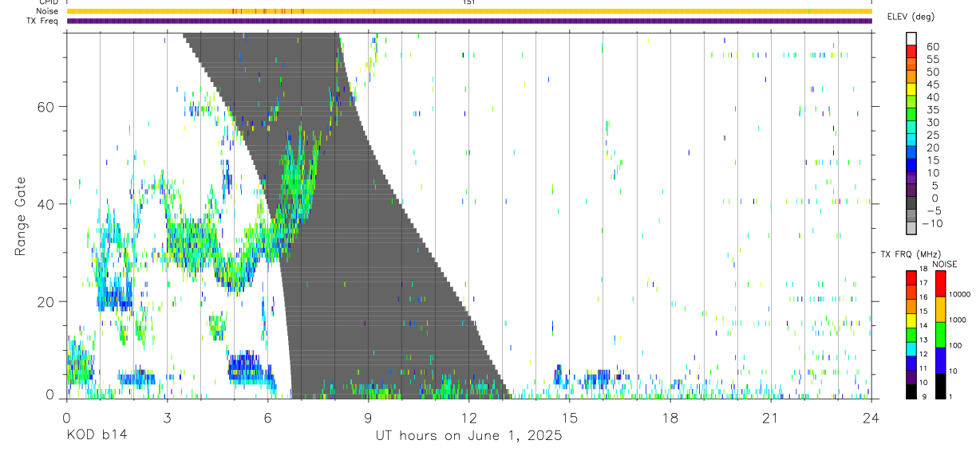Pick the dark gray segment of the ELEV color bar
Image resolution: width=980 pixels, height=452 pixels.
tap(911, 203)
